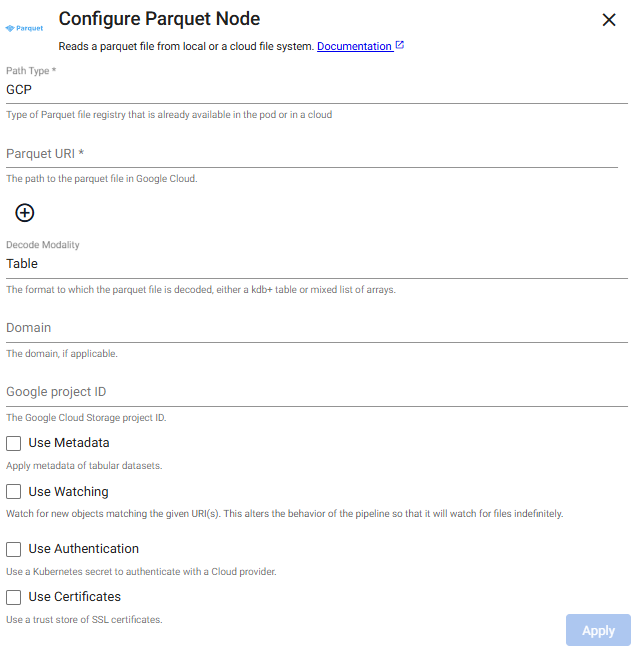The width and height of the screenshot is (633, 653).
Task: Click the Use Certificates label text
Action: (x=75, y=596)
